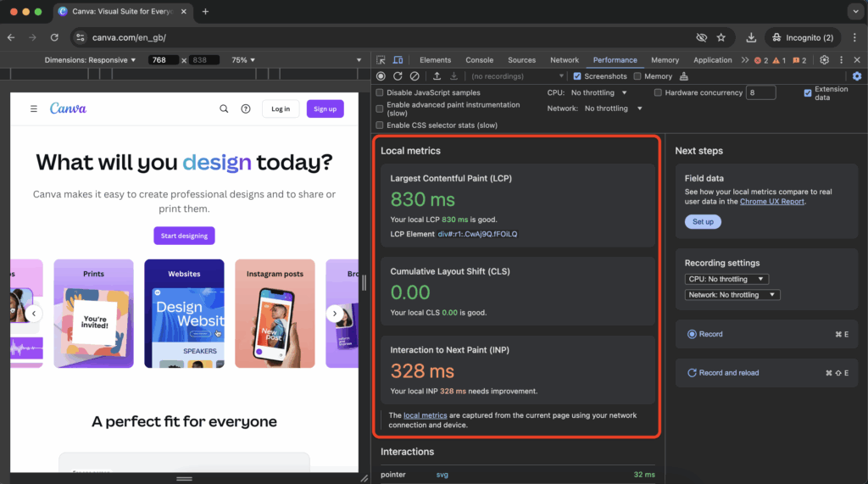Open the 75% zoom dropdown

(243, 60)
